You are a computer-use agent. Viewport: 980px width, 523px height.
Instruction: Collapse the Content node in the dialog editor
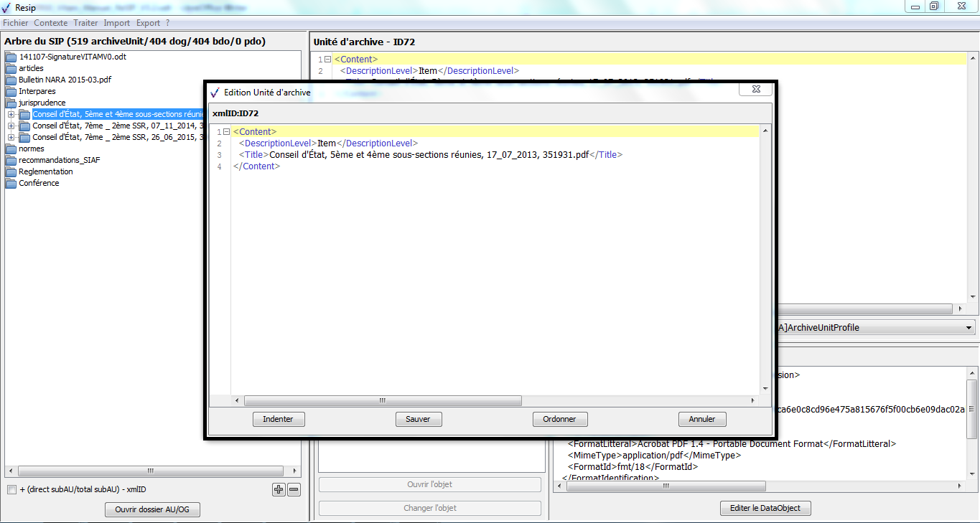227,132
